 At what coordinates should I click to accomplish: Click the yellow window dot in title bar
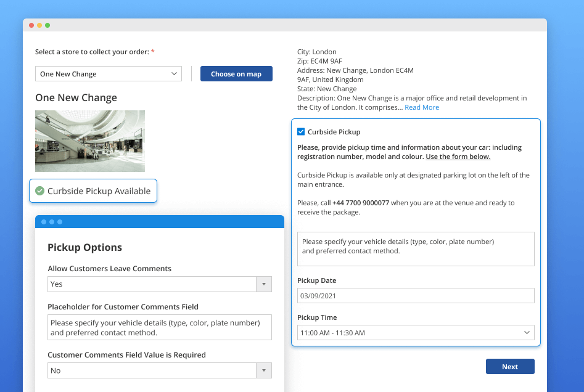pos(39,25)
